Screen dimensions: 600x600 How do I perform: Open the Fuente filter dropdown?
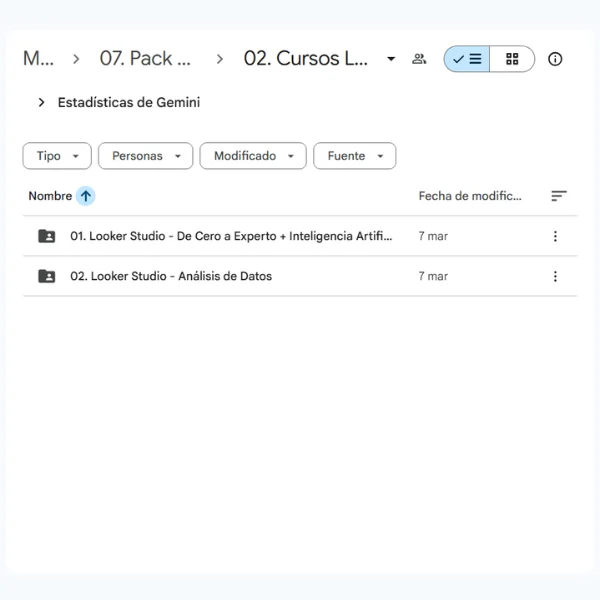(354, 156)
